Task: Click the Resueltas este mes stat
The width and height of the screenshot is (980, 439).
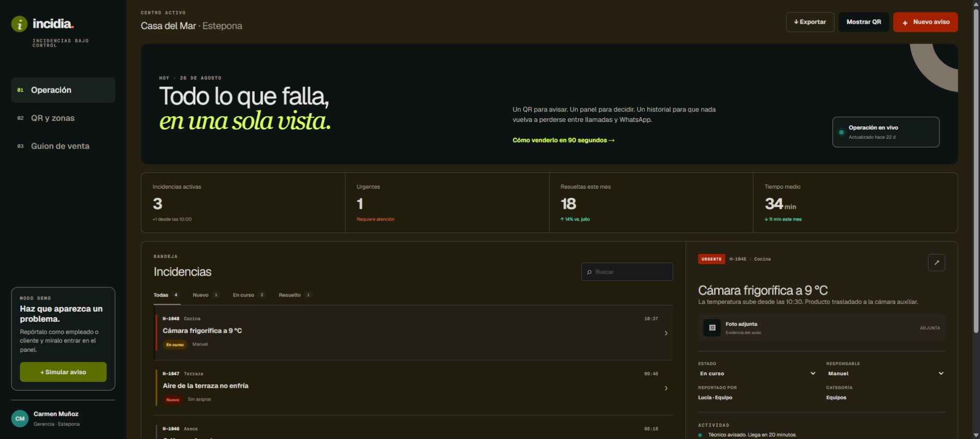Action: pyautogui.click(x=651, y=203)
